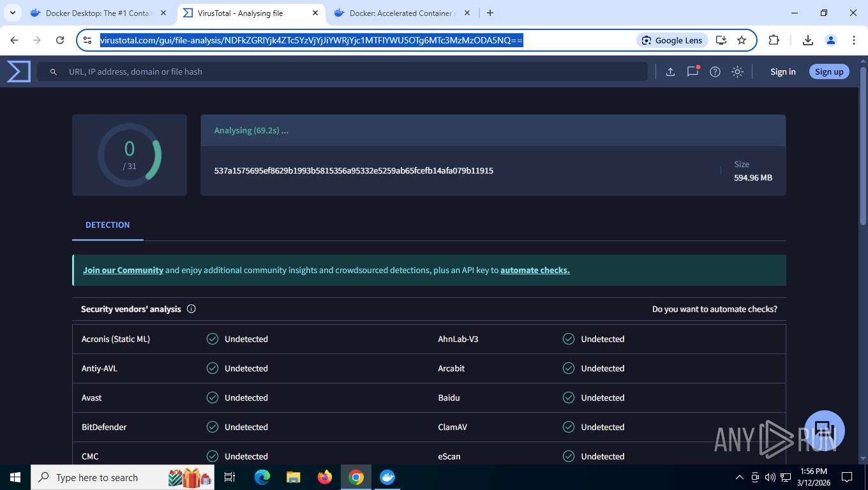
Task: Click the Analysing (69.2s) status text
Action: click(251, 130)
